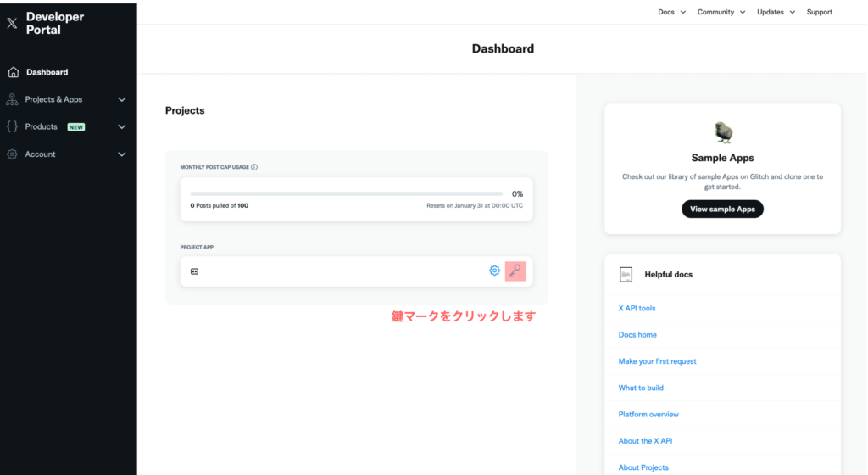Click the Products curly braces icon
Screen dimensions: 868x475
click(12, 126)
